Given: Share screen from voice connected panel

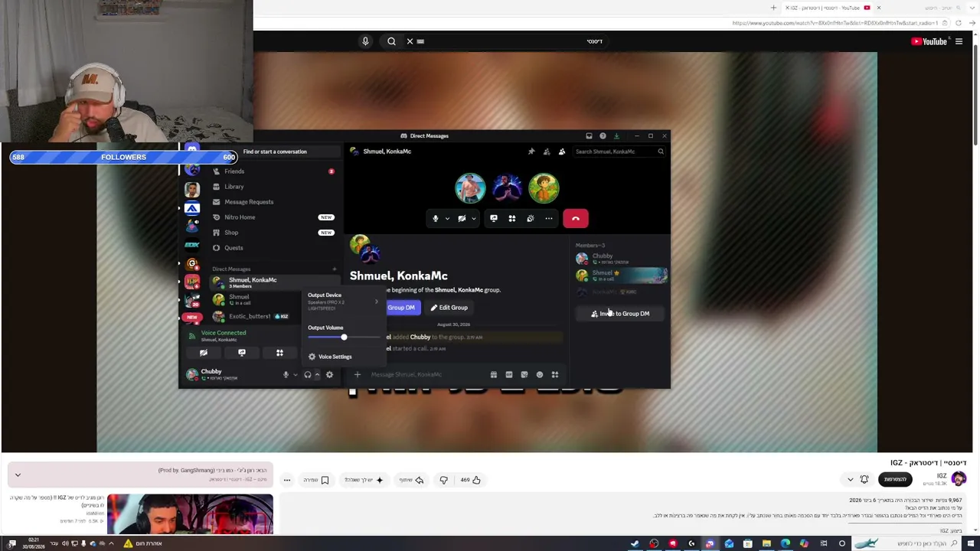Looking at the screenshot, I should tap(242, 353).
